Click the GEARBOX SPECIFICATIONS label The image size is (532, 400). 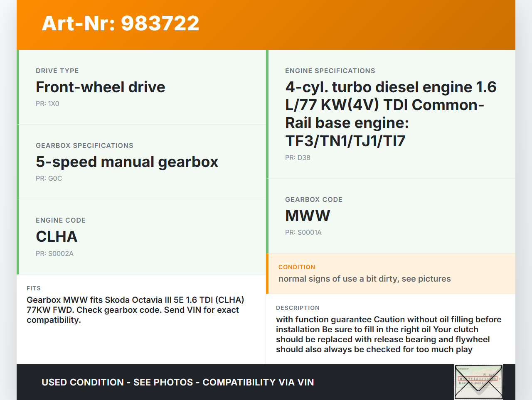pyautogui.click(x=84, y=146)
